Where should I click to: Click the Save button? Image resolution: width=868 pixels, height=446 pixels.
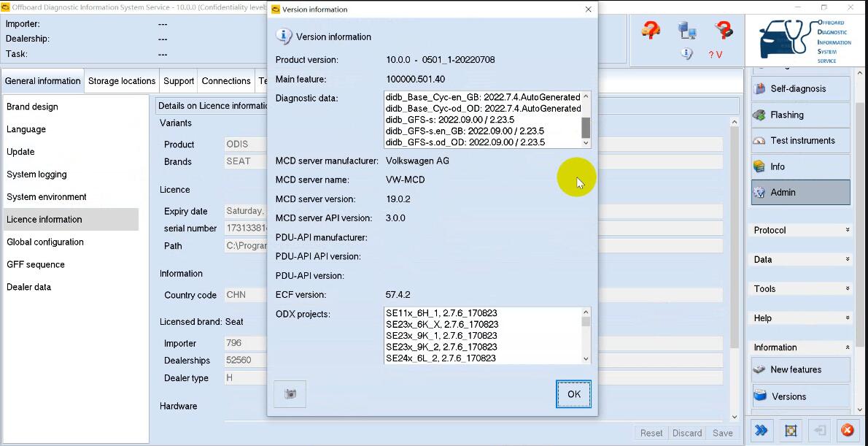(722, 434)
